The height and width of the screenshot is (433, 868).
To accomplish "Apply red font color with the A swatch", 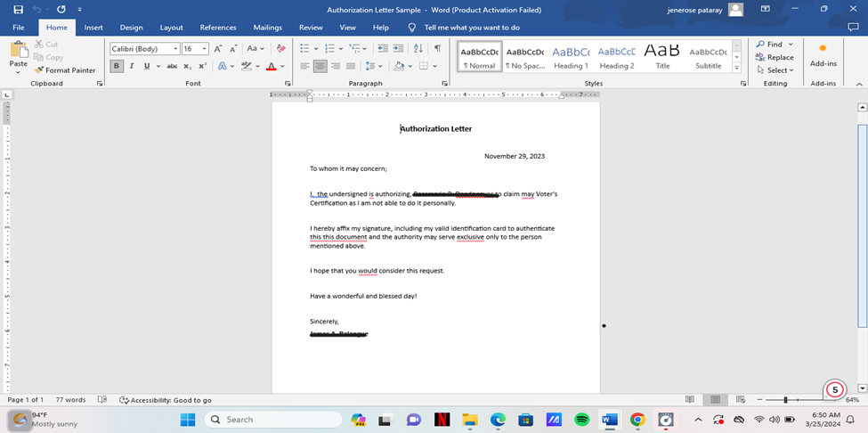I will click(272, 66).
